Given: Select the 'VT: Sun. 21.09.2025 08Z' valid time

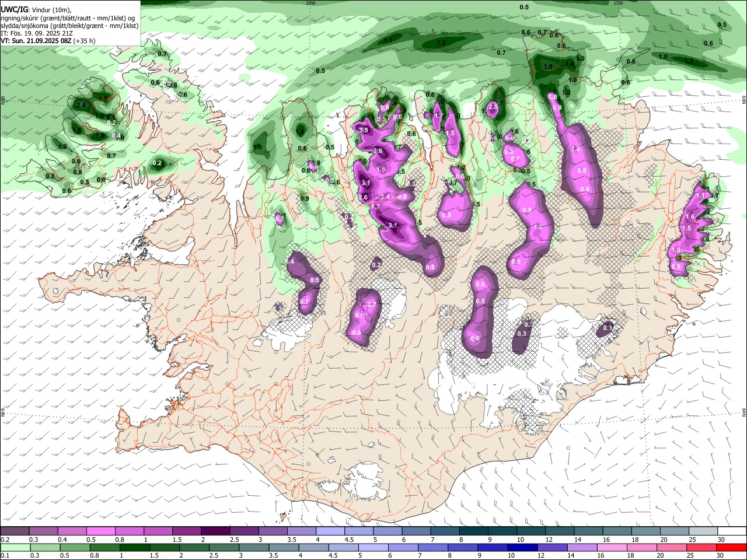Looking at the screenshot, I should (x=36, y=41).
